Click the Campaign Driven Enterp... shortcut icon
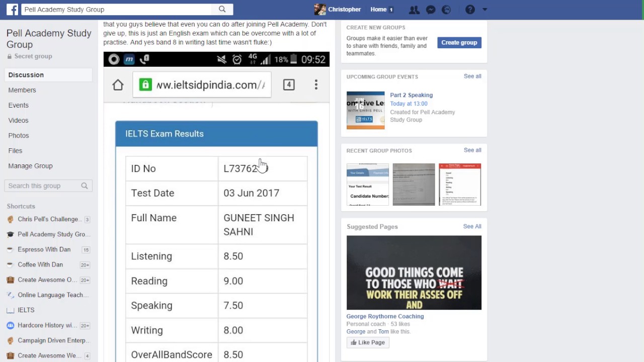 tap(10, 340)
